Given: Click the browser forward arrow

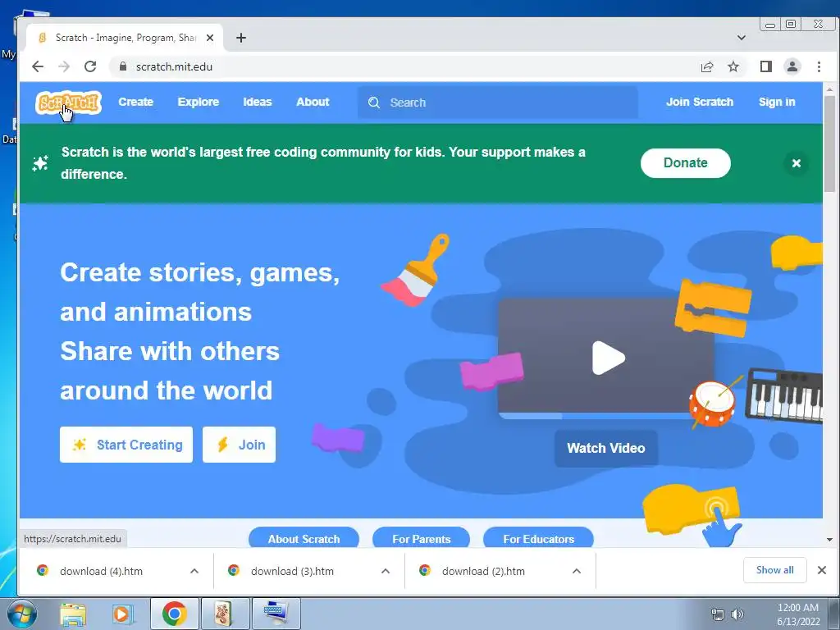Looking at the screenshot, I should (x=64, y=66).
